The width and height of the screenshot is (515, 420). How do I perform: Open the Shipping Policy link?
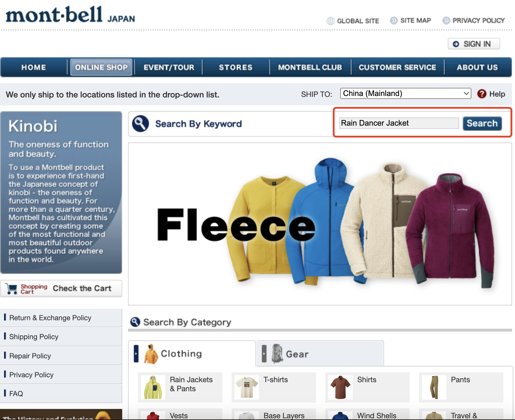(x=61, y=337)
